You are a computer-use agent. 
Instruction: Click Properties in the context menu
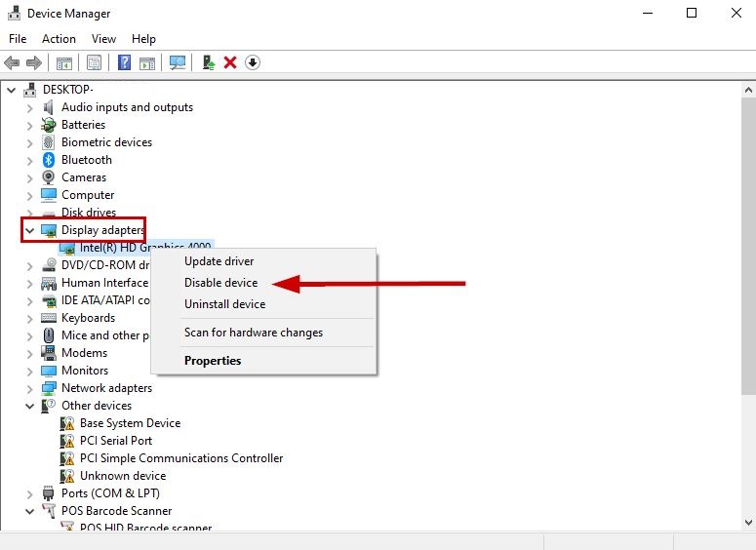[x=213, y=361]
